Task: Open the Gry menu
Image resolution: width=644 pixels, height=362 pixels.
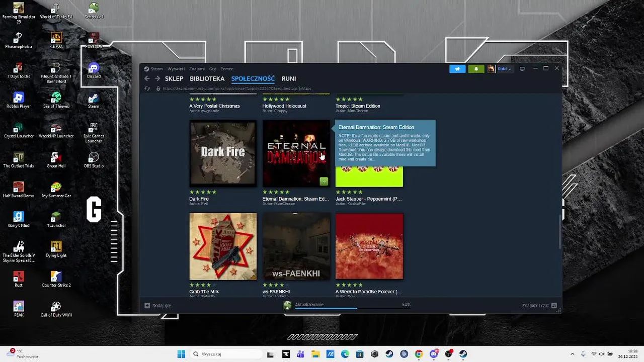Action: pyautogui.click(x=212, y=69)
